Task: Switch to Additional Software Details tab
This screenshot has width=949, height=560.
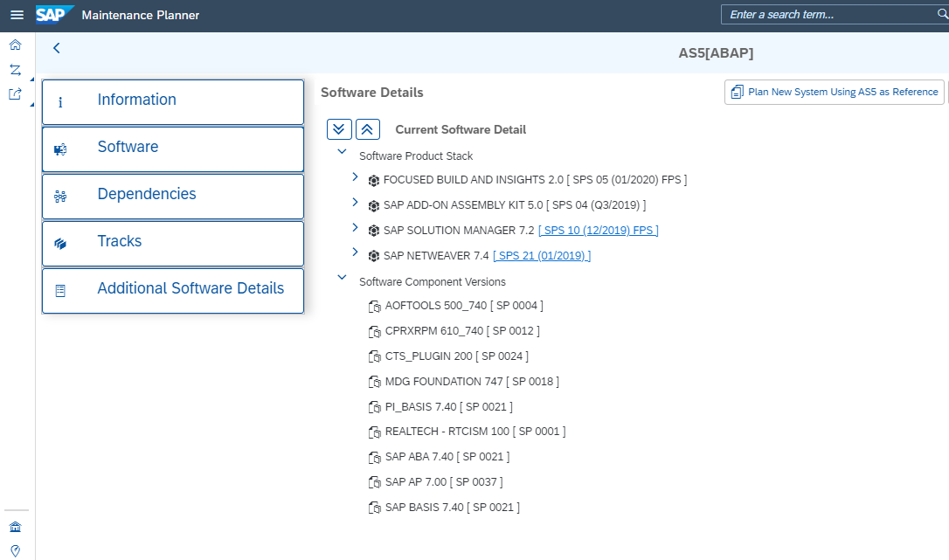Action: pyautogui.click(x=173, y=290)
